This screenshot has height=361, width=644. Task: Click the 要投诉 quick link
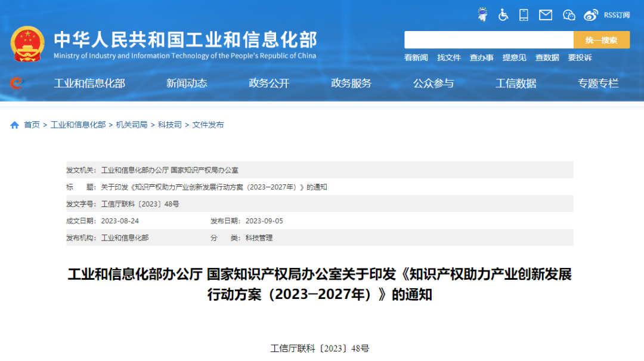(x=580, y=57)
